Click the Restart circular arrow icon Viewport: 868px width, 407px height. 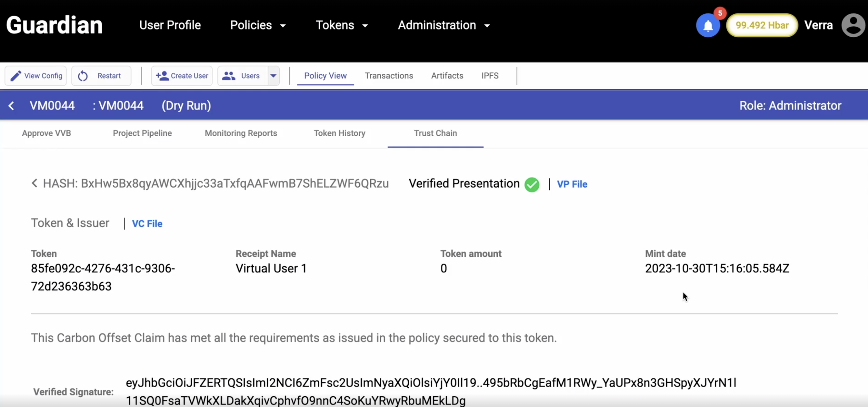pos(83,76)
